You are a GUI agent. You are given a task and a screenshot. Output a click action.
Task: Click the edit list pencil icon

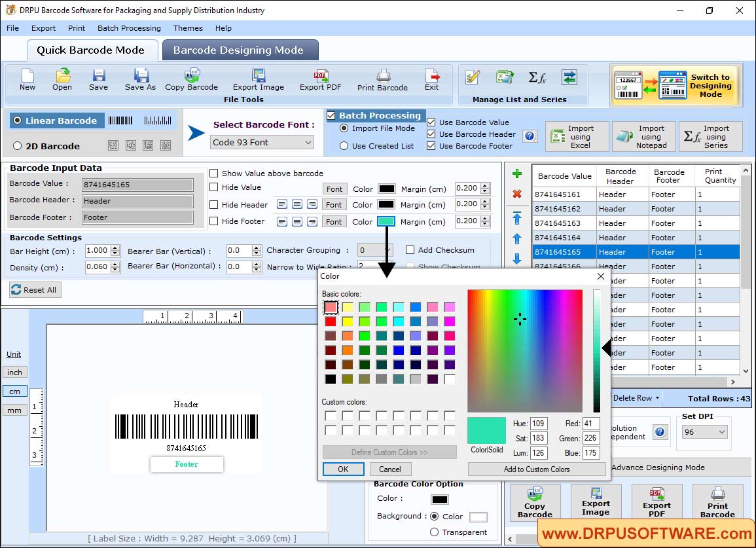[473, 77]
